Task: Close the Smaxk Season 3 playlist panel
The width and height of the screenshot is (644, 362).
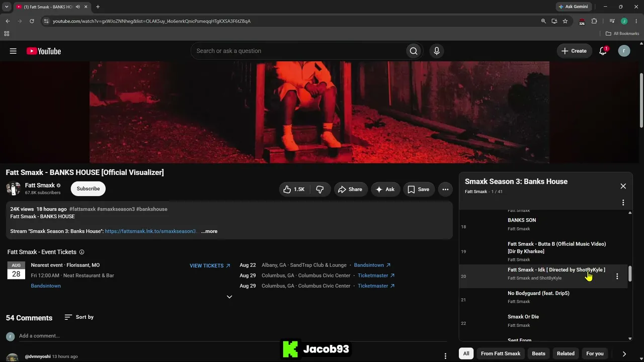Action: click(x=623, y=186)
